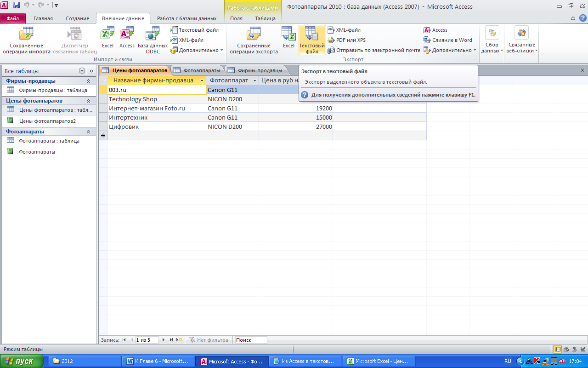Switch to Создание ribbon tab

click(x=77, y=18)
